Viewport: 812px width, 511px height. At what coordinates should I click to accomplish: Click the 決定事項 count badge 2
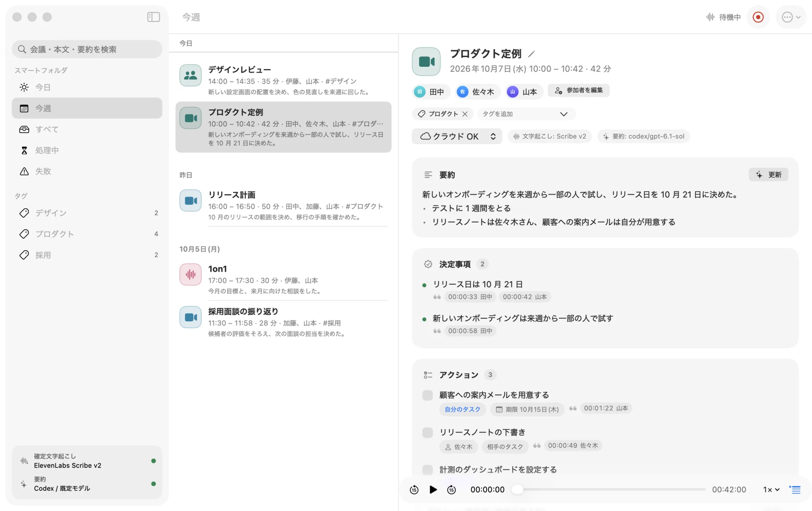[x=482, y=264]
